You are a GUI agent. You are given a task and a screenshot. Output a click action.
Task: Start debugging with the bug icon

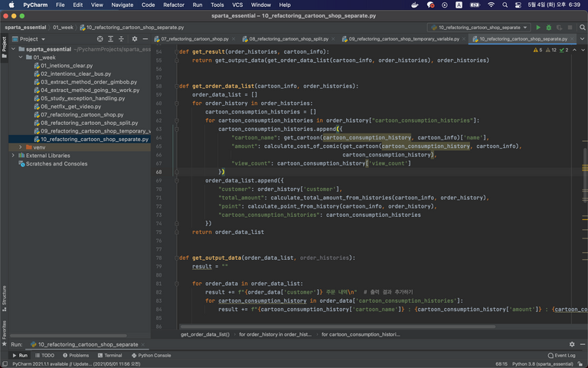549,28
